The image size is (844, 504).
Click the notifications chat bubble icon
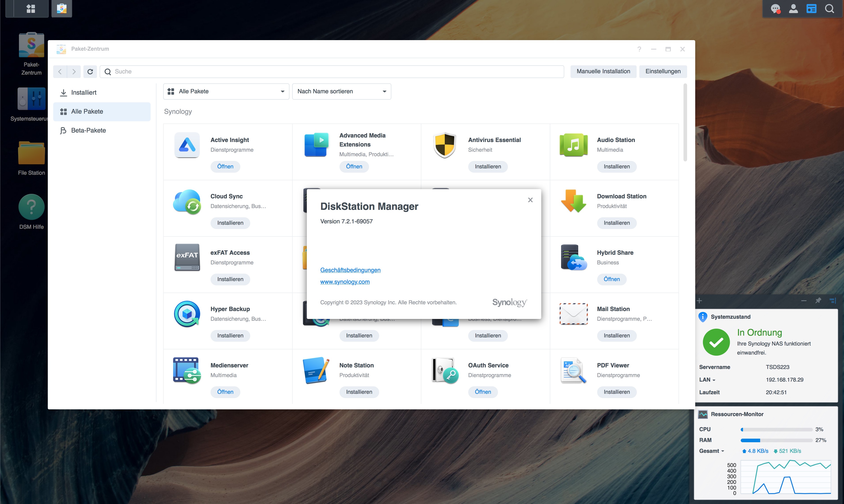775,9
